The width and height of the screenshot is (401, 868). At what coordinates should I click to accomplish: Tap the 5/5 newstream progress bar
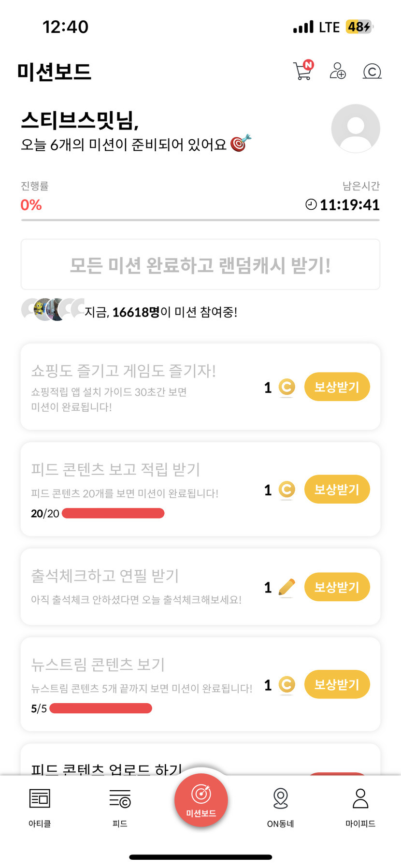tap(100, 709)
